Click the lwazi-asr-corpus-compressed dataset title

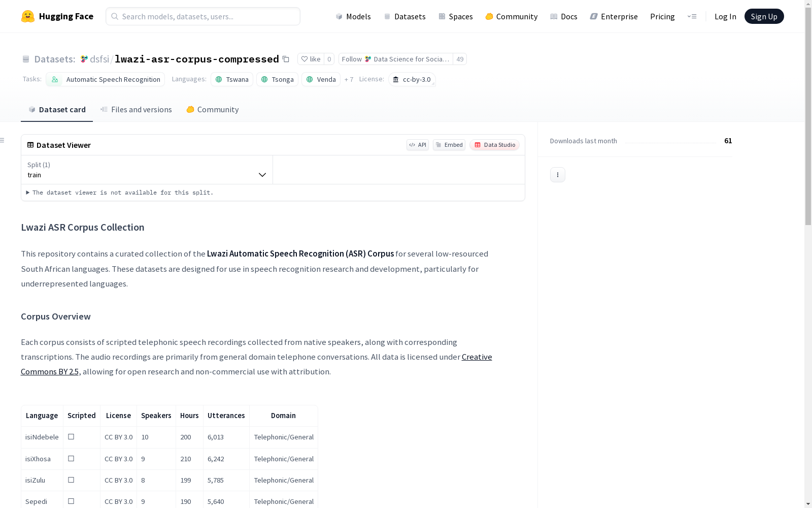197,59
